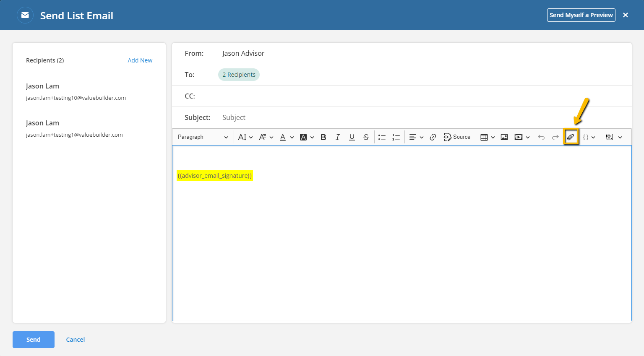Screen dimensions: 644x356
Task: Redo the last edit
Action: coord(555,137)
